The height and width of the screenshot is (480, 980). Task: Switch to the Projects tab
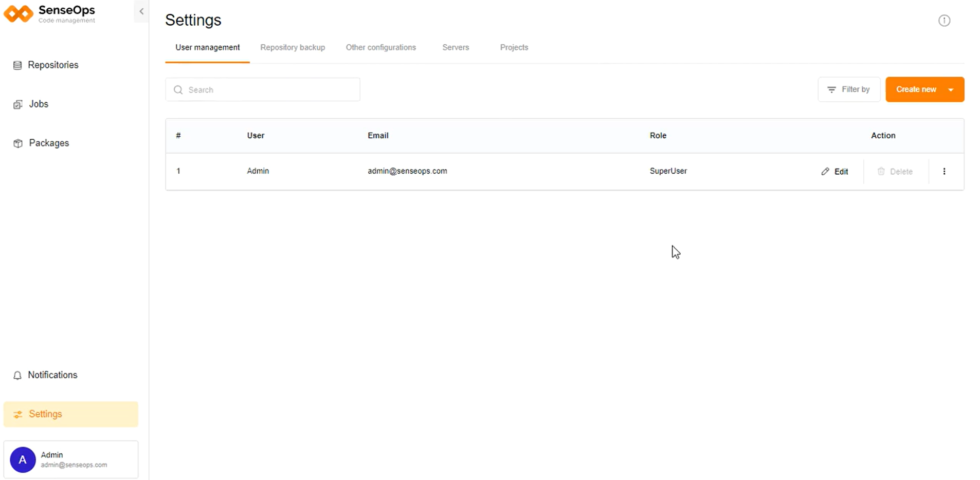[514, 47]
